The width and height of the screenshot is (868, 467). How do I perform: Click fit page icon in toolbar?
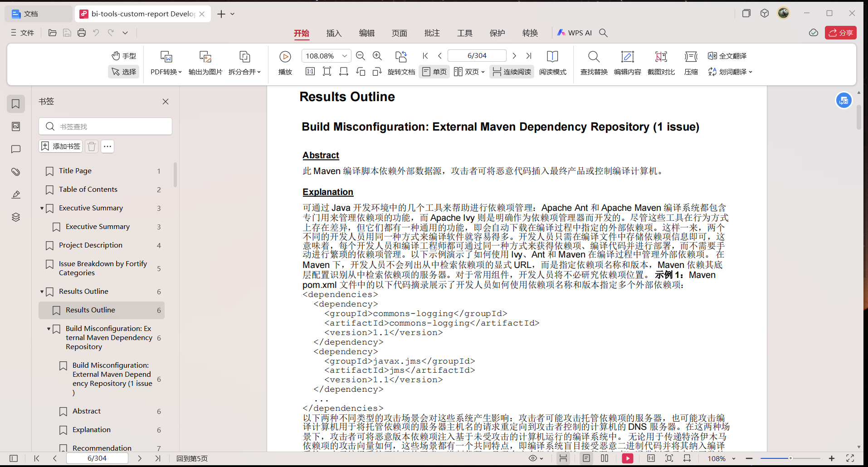(327, 72)
